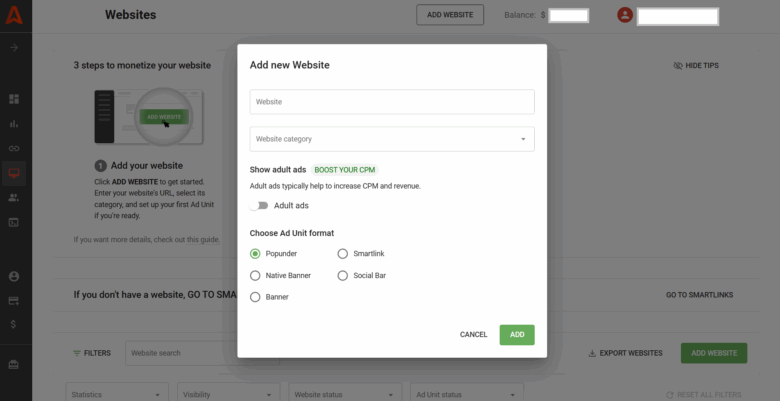Screen dimensions: 780x401
Task: Click the BOOST YOUR CPM badge
Action: tap(345, 170)
